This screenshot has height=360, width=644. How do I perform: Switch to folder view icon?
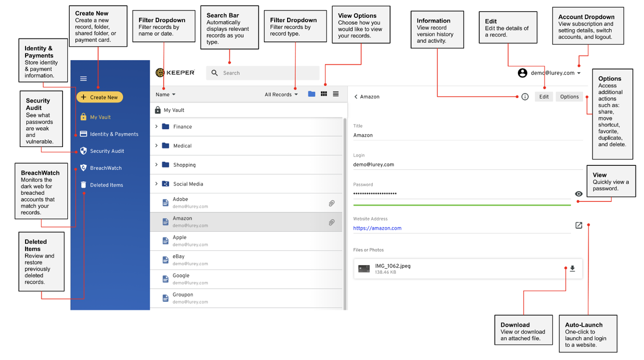point(312,94)
